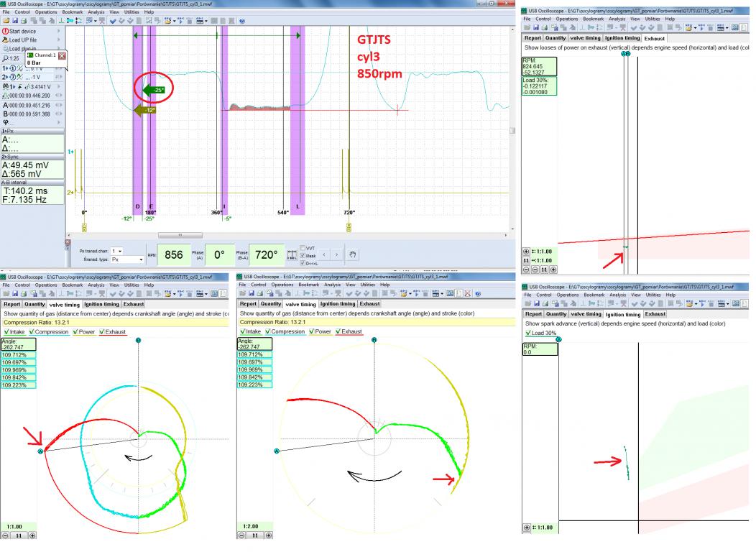This screenshot has height=552, width=756.
Task: Click the open file icon in top-left toolbar
Action: (6, 21)
